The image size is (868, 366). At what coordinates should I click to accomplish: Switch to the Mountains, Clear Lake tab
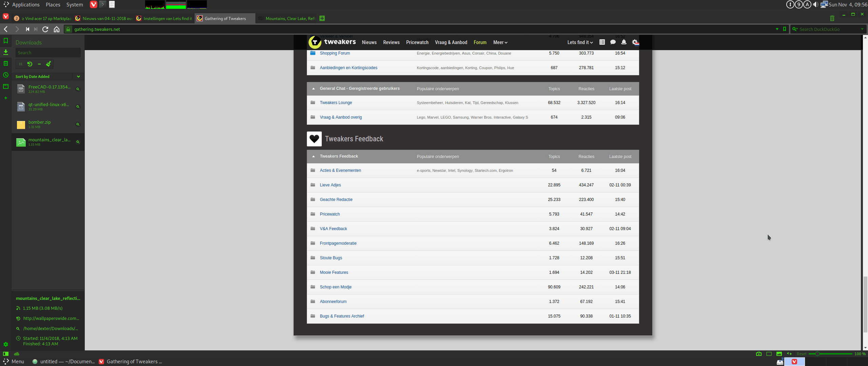(290, 19)
